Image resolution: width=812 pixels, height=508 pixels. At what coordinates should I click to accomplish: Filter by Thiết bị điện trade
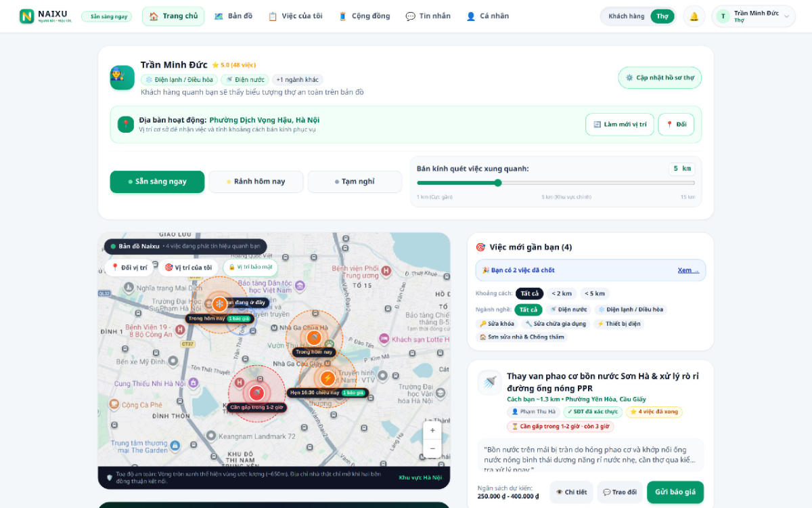(x=618, y=324)
